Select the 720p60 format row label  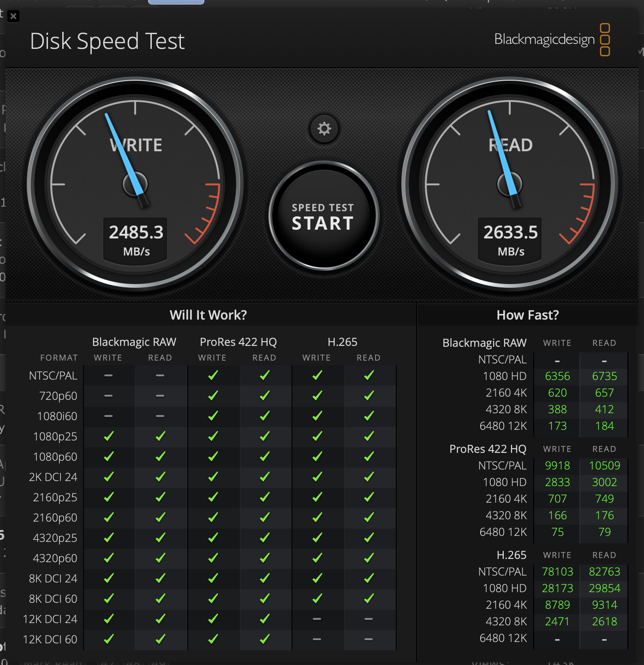tap(58, 396)
